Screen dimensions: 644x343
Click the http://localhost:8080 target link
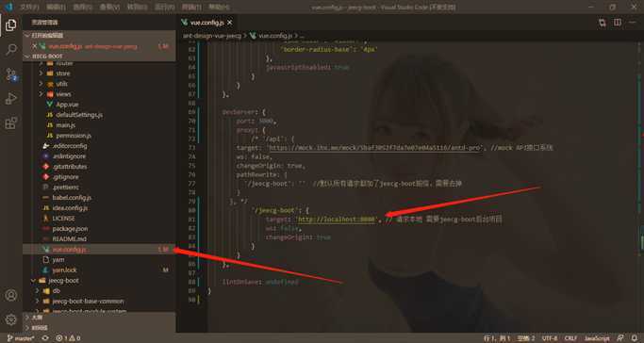(x=337, y=220)
